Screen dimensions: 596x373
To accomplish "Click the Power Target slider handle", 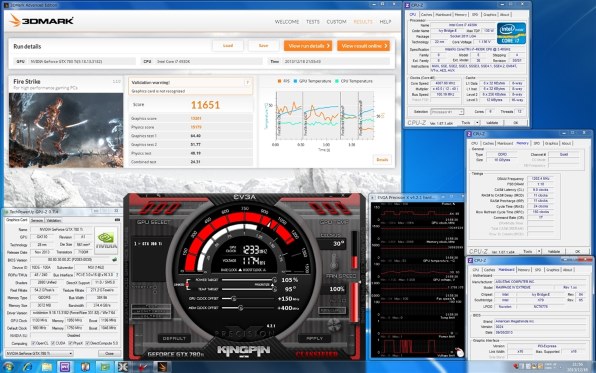I will click(274, 280).
